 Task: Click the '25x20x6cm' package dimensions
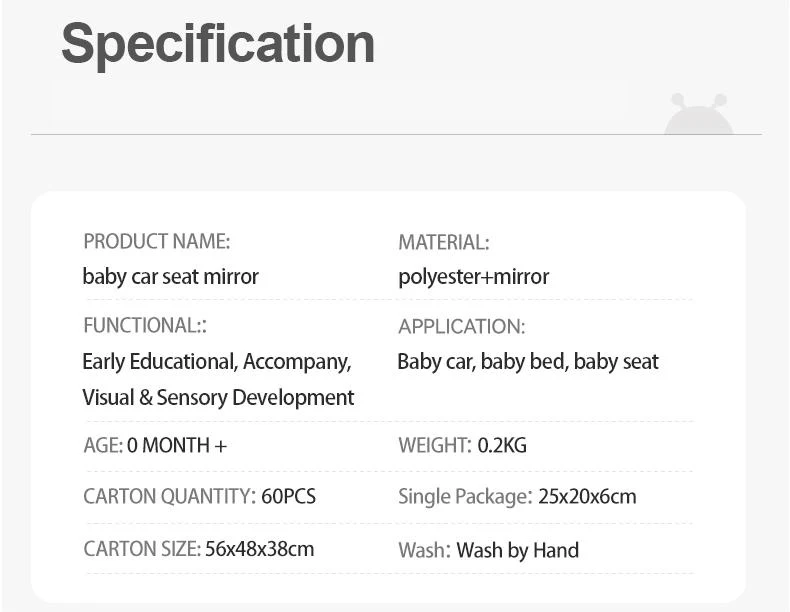pos(586,496)
